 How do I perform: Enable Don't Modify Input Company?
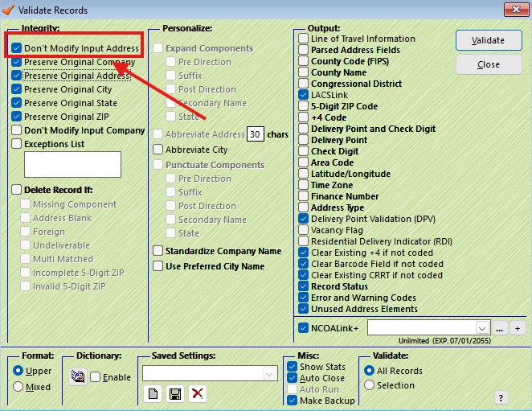tap(16, 130)
